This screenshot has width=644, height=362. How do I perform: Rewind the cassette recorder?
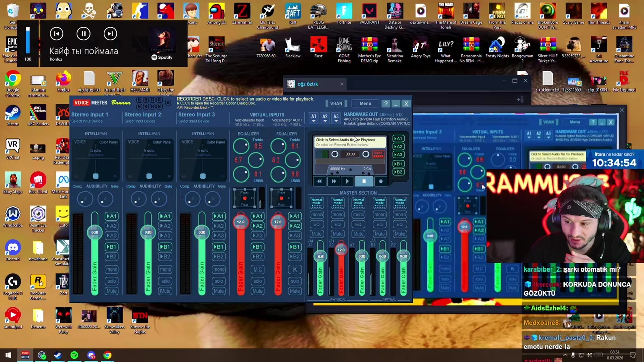tap(319, 182)
